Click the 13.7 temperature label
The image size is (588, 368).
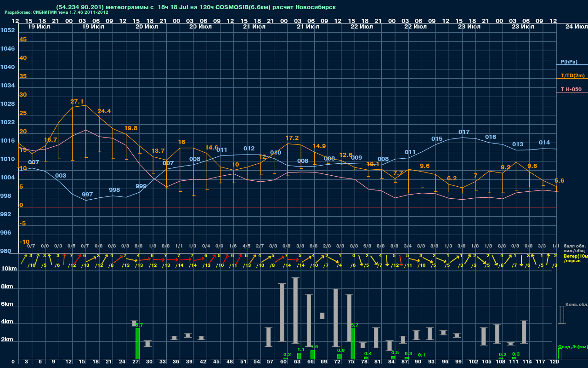pos(158,151)
